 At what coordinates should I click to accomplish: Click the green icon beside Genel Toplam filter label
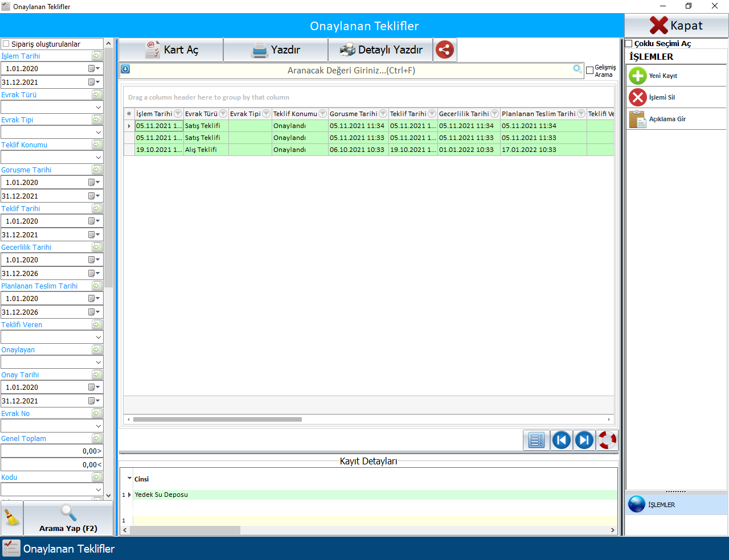coord(97,438)
